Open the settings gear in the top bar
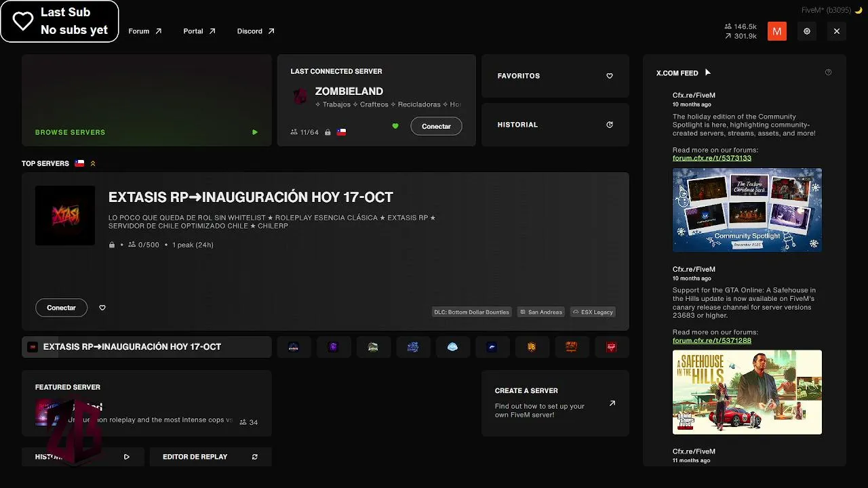868x488 pixels. [807, 31]
